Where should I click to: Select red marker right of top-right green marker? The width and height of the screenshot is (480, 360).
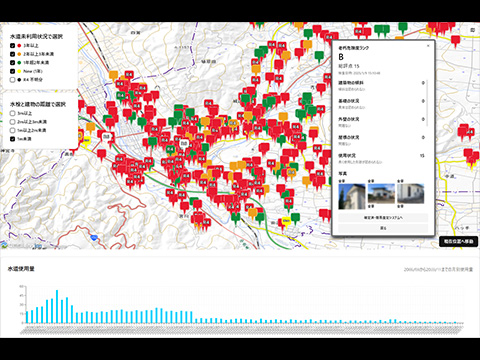[455, 41]
